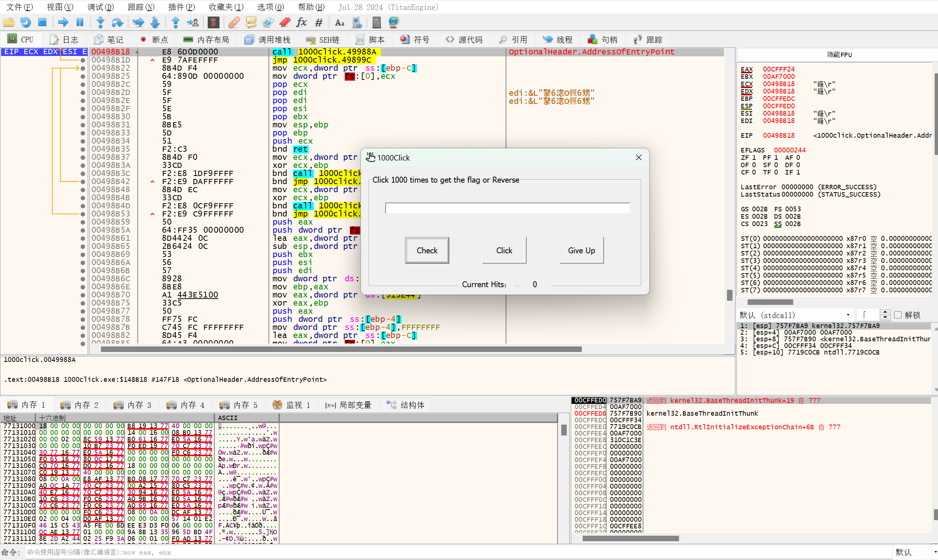Execute till return with the up arrow icon
This screenshot has height=560, width=938.
point(176,22)
